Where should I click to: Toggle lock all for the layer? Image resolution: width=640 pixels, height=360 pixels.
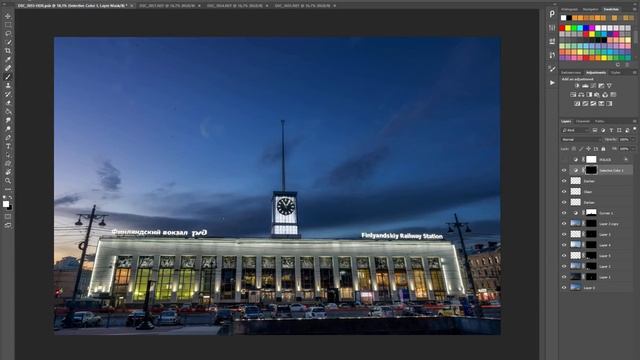(x=603, y=149)
